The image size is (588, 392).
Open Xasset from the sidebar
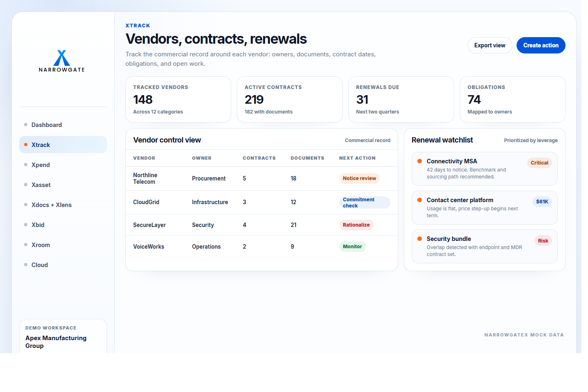[63, 185]
